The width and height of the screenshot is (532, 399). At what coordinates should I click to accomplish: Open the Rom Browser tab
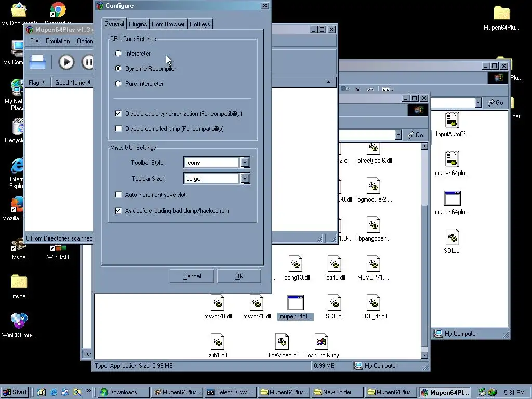click(x=168, y=24)
